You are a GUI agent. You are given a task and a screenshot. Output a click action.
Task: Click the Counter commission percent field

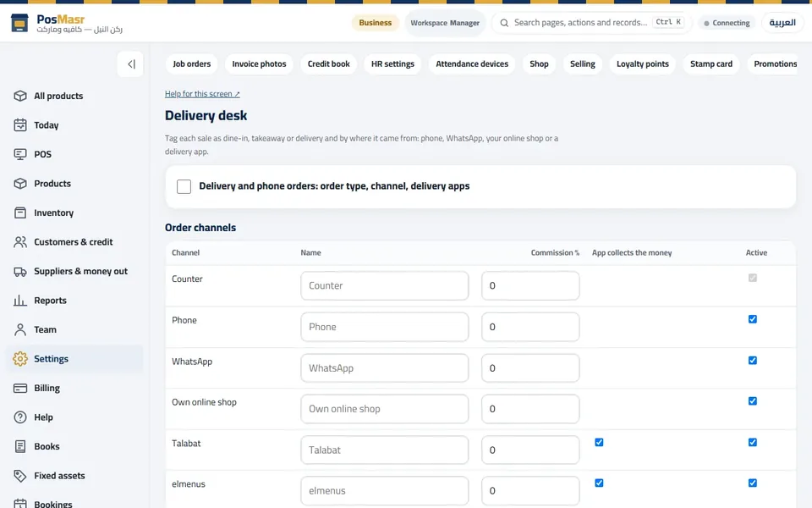coord(530,285)
